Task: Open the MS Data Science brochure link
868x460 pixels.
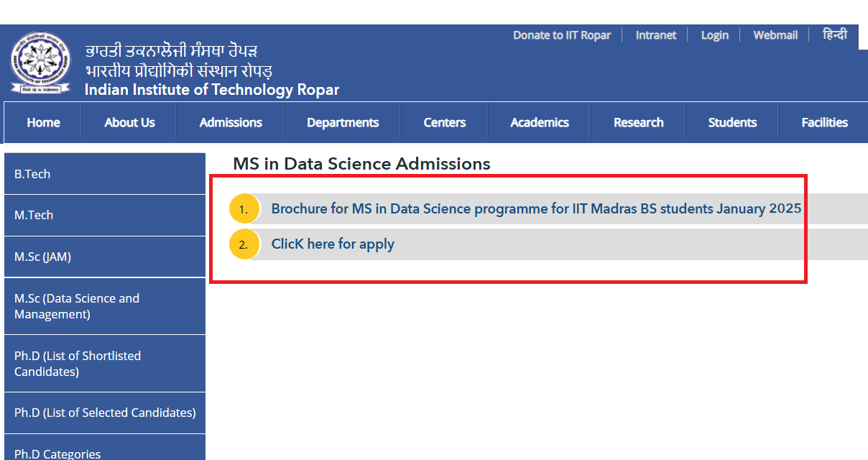Action: pyautogui.click(x=536, y=209)
